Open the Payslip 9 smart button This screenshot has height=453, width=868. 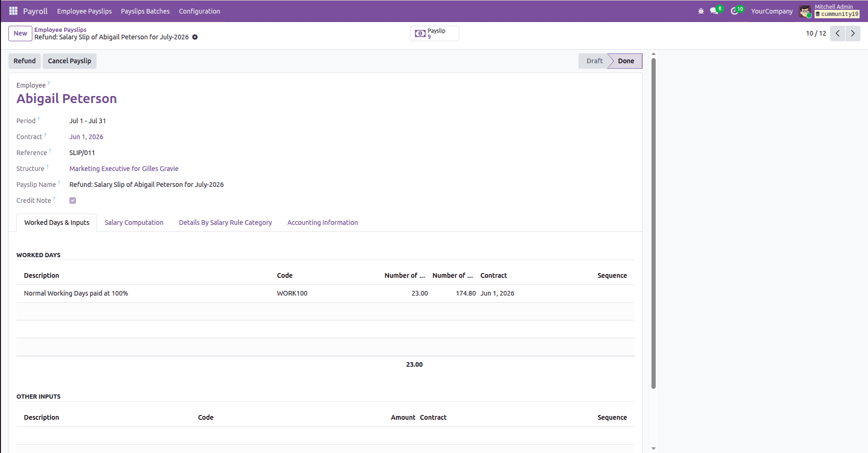[434, 33]
